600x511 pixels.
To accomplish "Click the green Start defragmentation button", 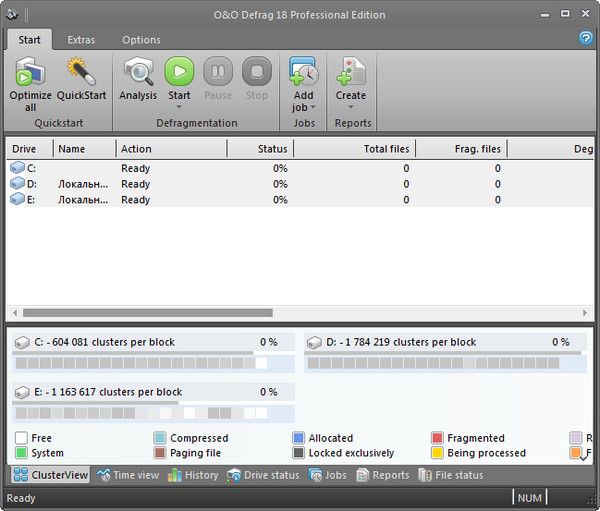I will [179, 72].
